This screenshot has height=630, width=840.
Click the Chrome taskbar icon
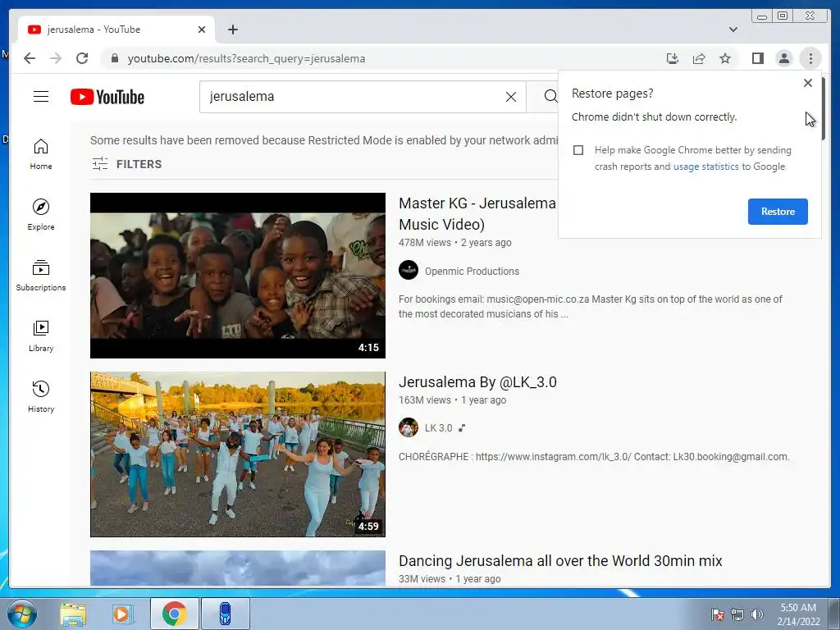coord(174,614)
